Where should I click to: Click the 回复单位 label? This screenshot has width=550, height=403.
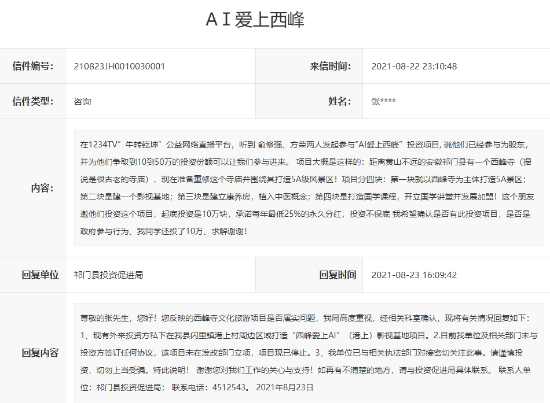coord(40,275)
